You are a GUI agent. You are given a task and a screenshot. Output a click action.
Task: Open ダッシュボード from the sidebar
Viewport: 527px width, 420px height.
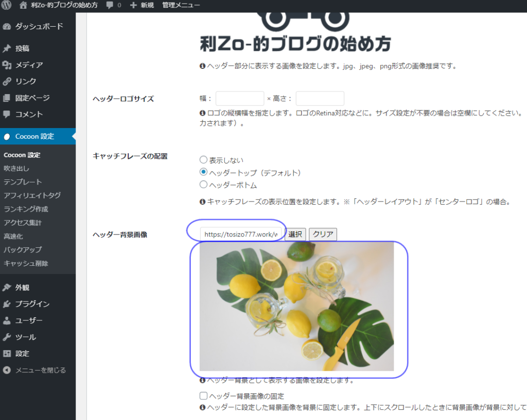[39, 26]
